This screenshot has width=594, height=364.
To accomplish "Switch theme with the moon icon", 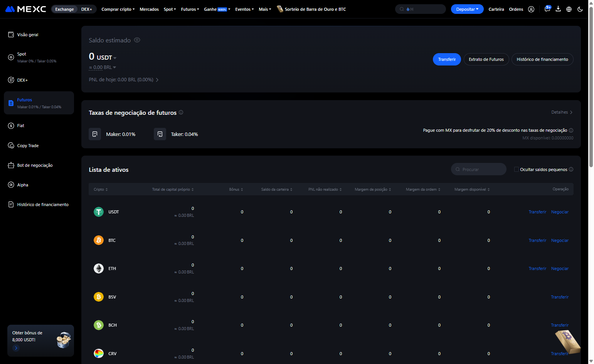I will 580,9.
